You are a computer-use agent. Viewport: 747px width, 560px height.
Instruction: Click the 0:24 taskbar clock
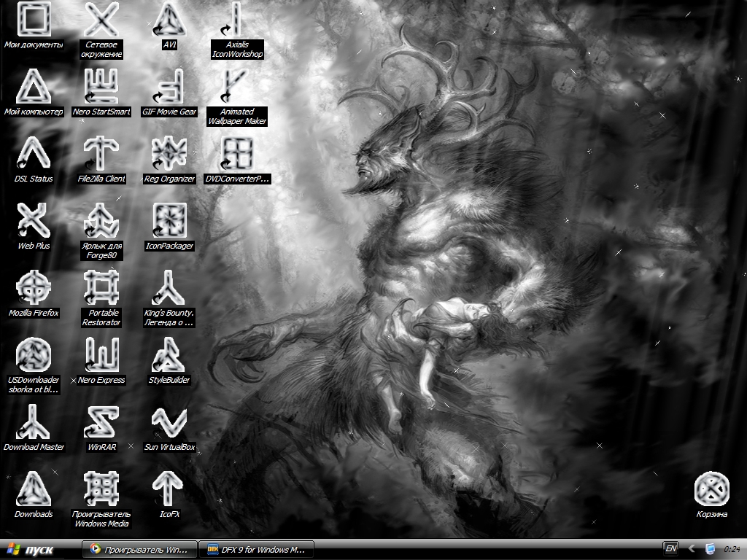click(732, 550)
